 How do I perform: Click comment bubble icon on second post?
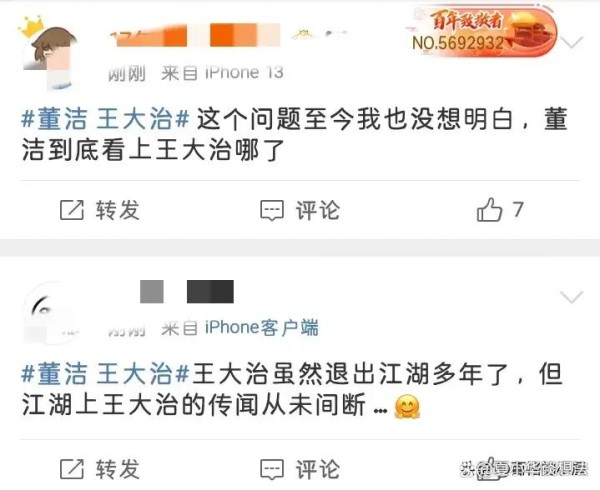[x=272, y=470]
